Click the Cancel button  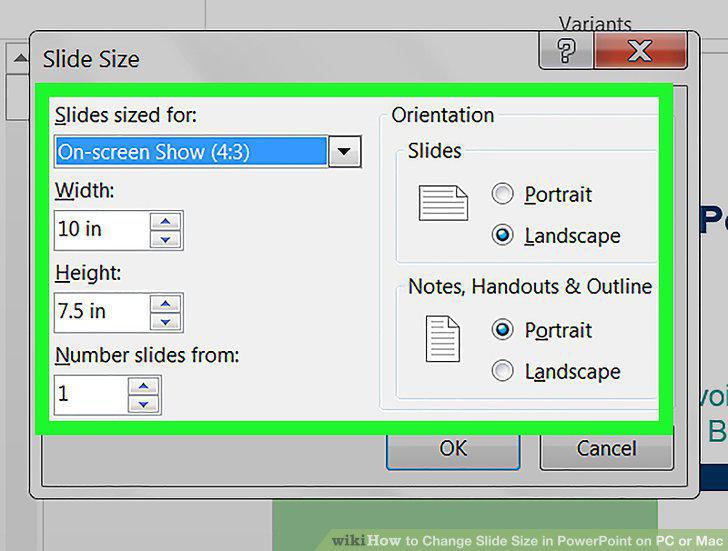point(606,448)
